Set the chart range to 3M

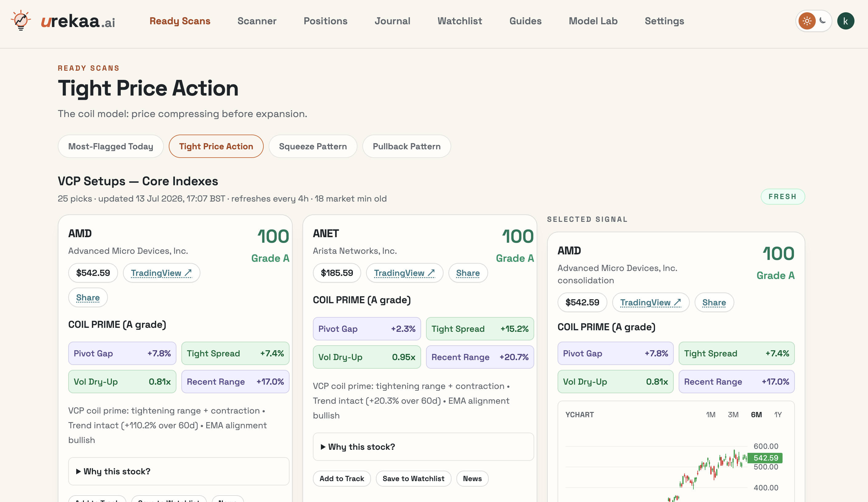pos(733,414)
